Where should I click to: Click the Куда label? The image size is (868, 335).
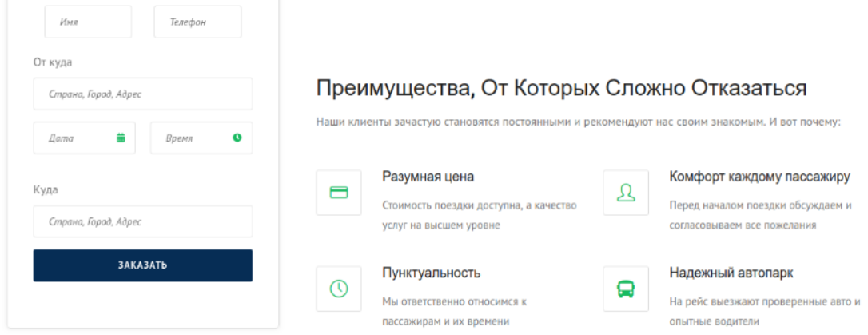coord(46,190)
